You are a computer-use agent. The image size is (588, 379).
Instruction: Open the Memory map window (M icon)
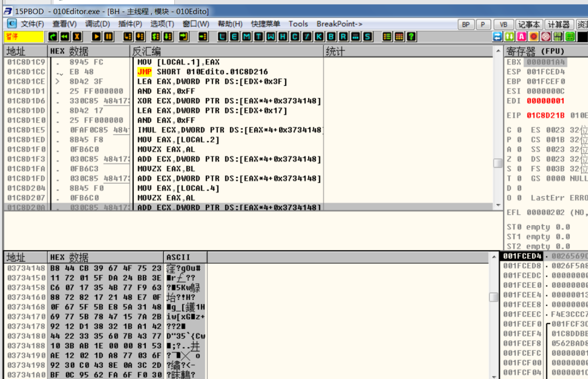246,37
